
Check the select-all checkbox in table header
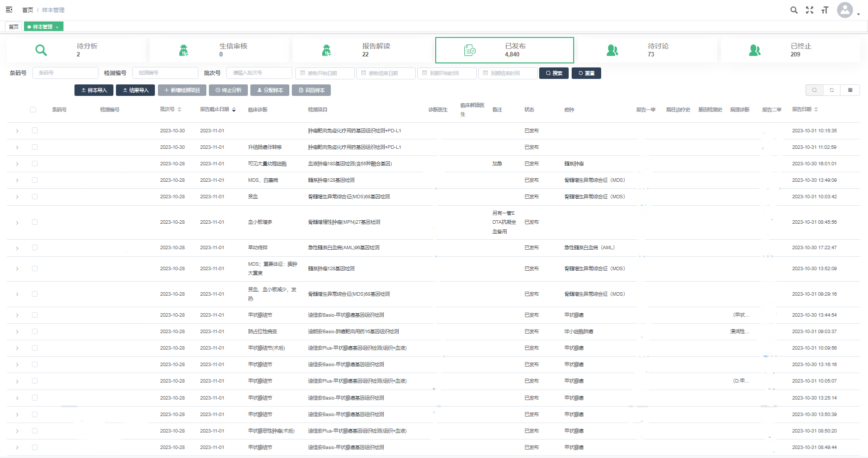[33, 109]
